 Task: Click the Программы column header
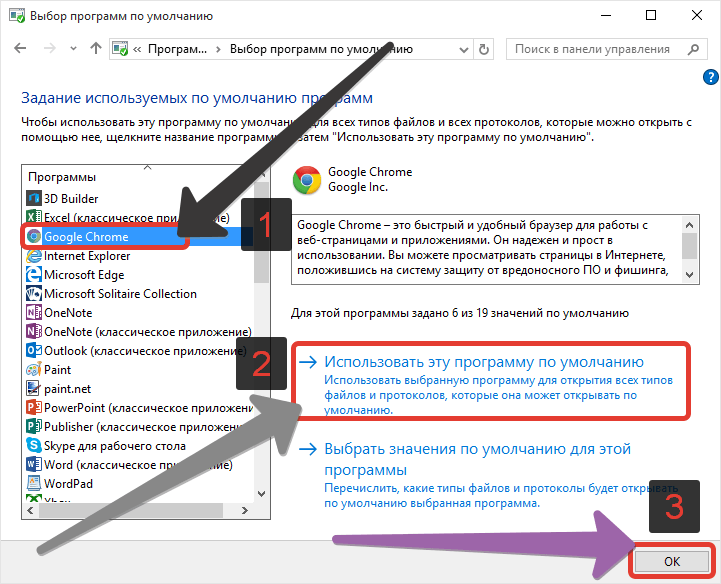click(x=62, y=177)
